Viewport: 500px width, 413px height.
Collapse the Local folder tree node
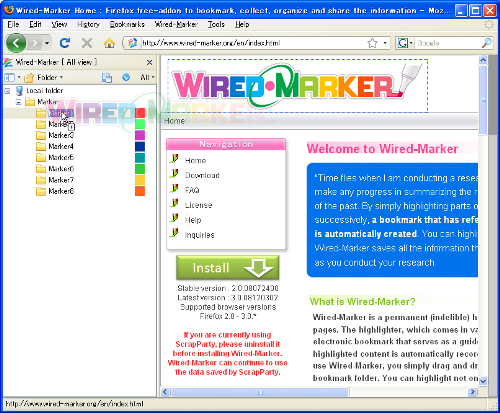[x=7, y=90]
